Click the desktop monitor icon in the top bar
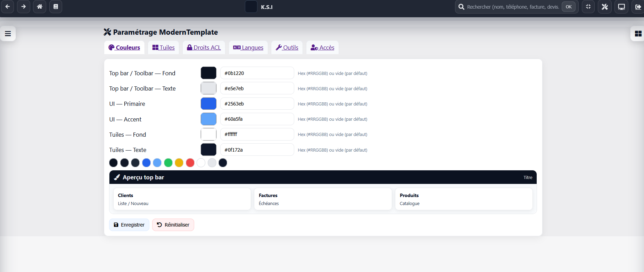Image resolution: width=644 pixels, height=272 pixels. coord(621,7)
